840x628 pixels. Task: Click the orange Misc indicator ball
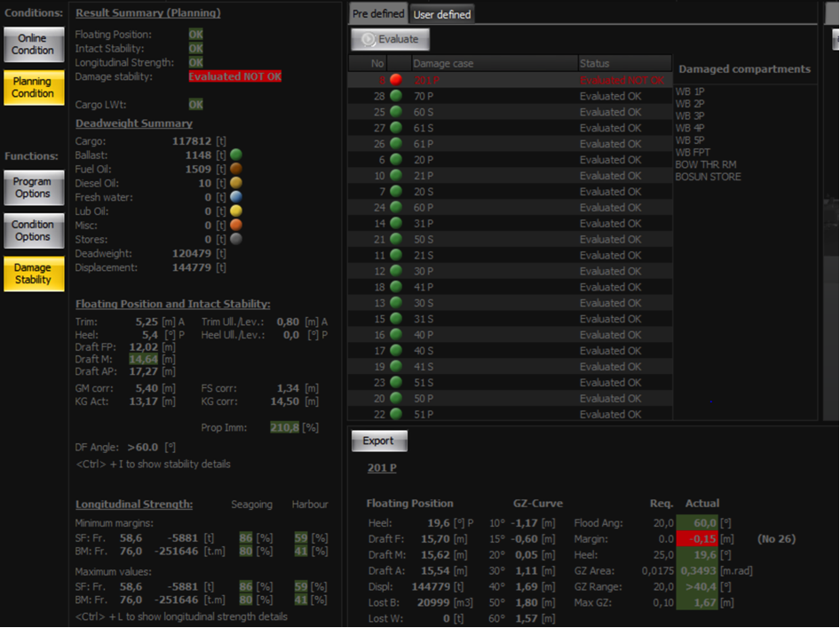coord(236,226)
